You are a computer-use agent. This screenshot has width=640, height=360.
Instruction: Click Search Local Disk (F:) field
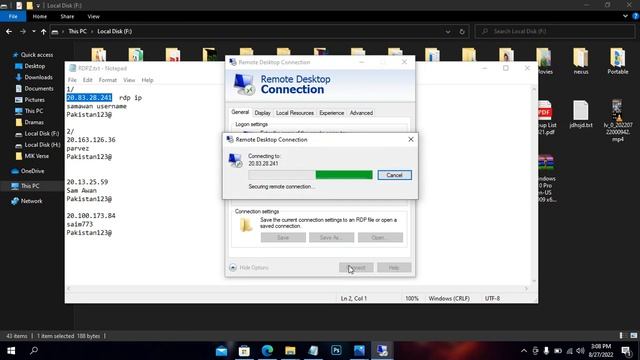click(555, 31)
